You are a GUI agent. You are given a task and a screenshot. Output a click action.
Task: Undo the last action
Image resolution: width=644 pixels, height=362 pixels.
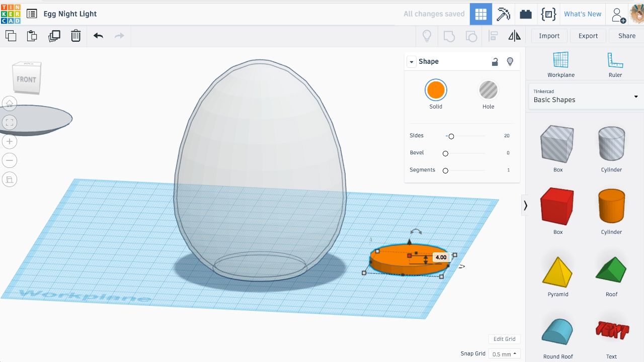pyautogui.click(x=98, y=36)
